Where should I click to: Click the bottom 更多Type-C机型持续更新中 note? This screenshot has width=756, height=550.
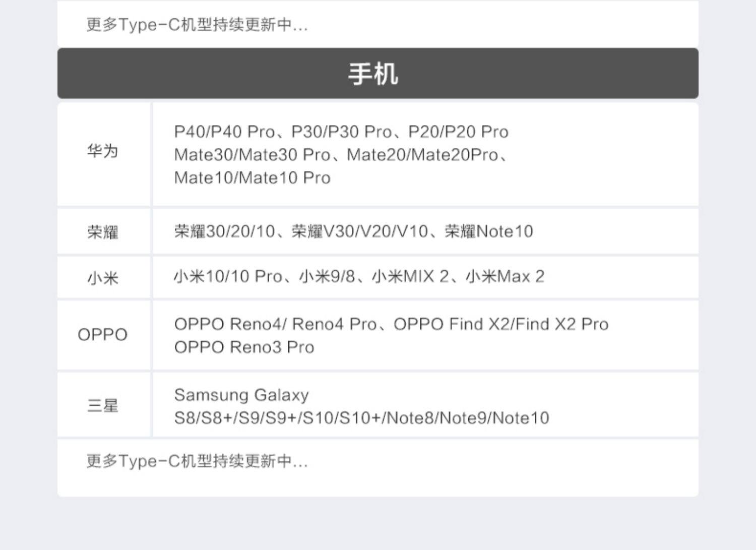coord(197,461)
